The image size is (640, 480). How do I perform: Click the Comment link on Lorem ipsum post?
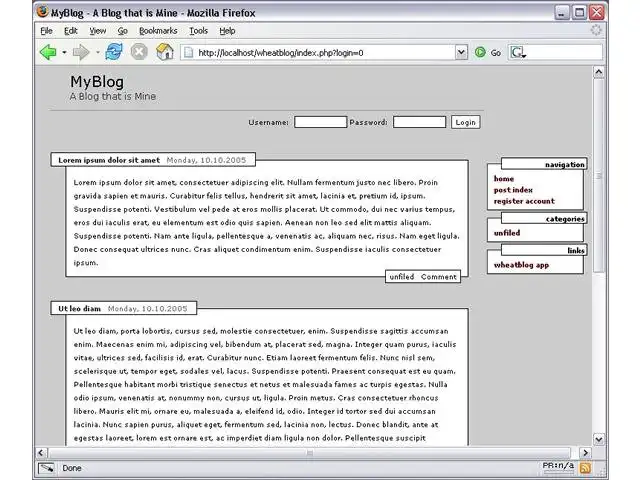click(x=439, y=277)
